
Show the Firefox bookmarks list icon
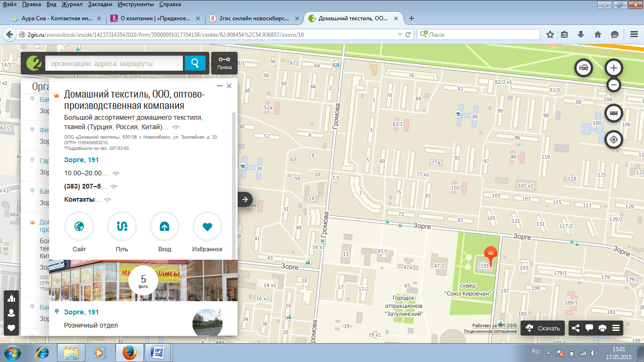[565, 34]
